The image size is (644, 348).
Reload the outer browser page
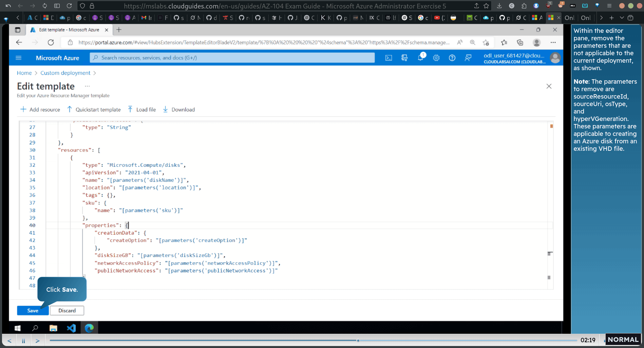pyautogui.click(x=69, y=6)
